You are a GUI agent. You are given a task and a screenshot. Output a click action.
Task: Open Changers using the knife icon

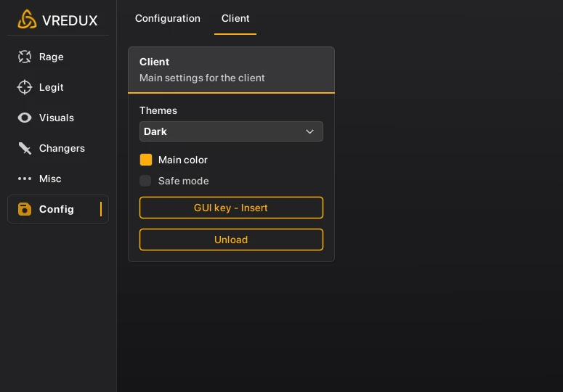pos(25,148)
